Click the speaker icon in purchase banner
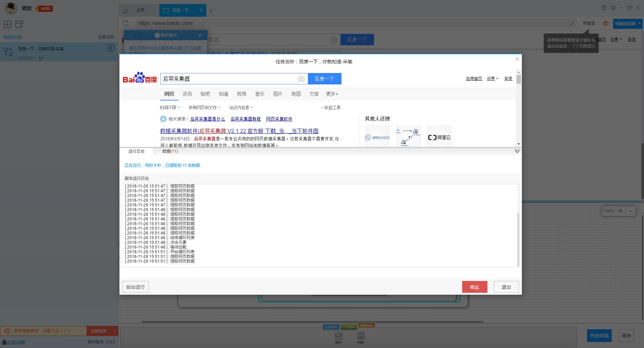 pyautogui.click(x=7, y=331)
